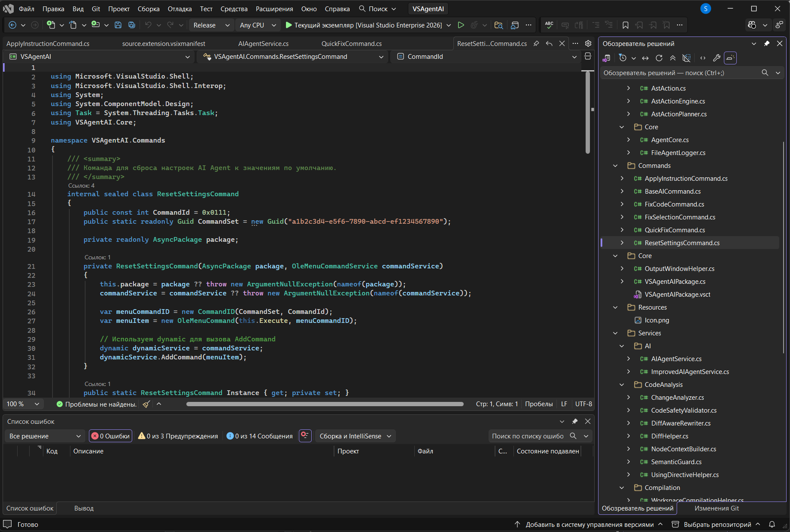Click the horizontal scrollbar of the code editor
Image resolution: width=790 pixels, height=532 pixels.
point(325,404)
